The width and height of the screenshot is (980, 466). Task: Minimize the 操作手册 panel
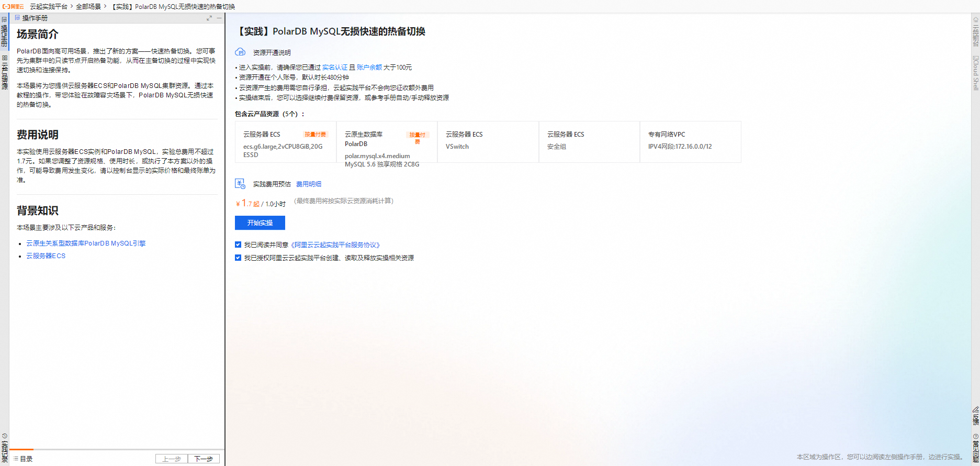click(x=219, y=18)
